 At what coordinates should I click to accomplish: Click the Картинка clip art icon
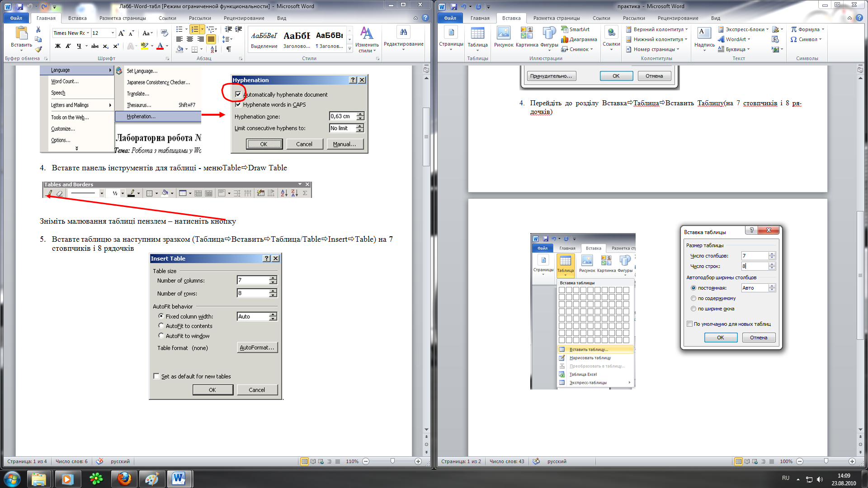(x=527, y=33)
